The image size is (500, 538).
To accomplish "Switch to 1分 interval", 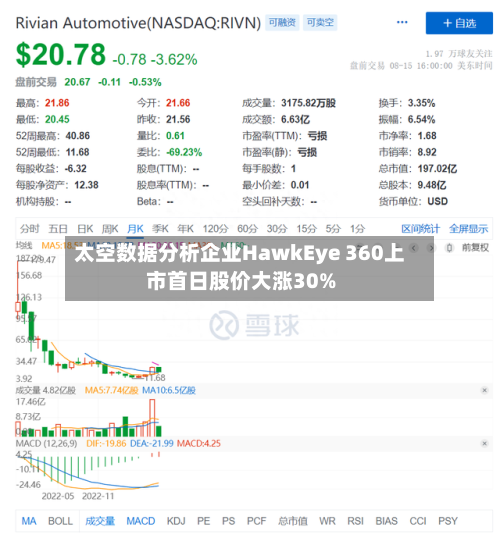I will tap(358, 229).
